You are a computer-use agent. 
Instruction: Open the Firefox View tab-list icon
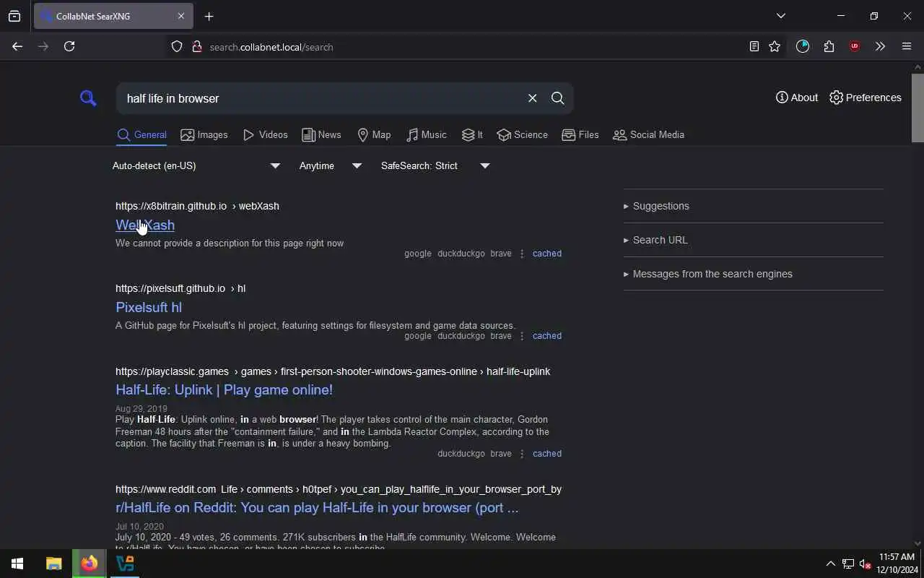(x=14, y=16)
